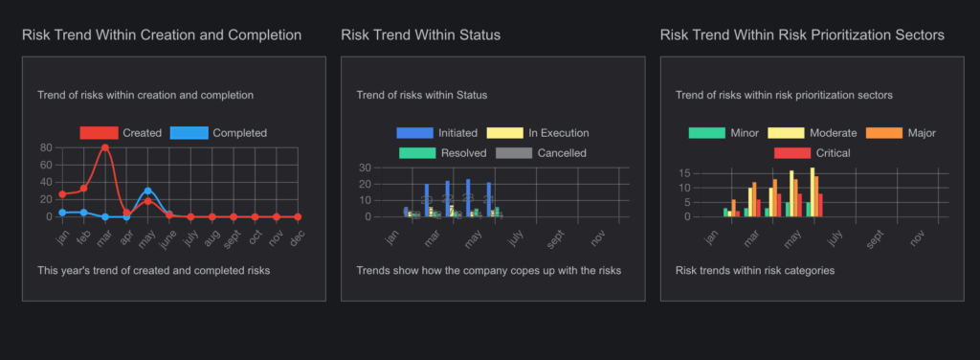Click the December data point on line chart

tap(298, 217)
